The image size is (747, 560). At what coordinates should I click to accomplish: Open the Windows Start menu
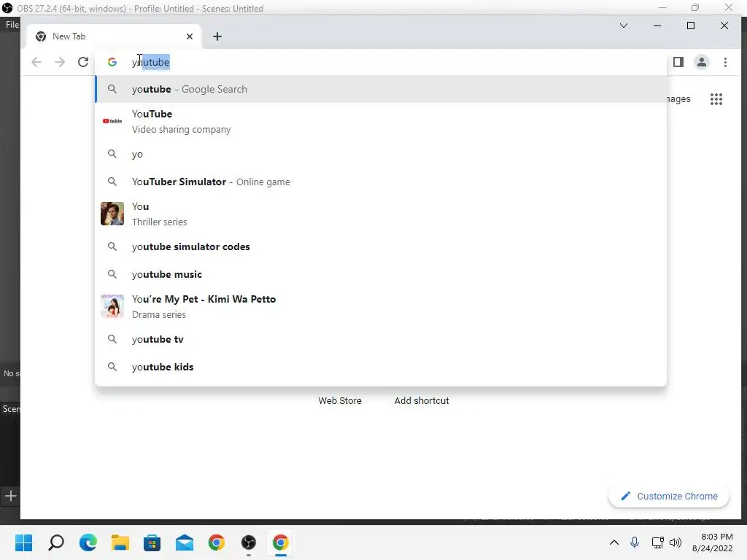23,542
